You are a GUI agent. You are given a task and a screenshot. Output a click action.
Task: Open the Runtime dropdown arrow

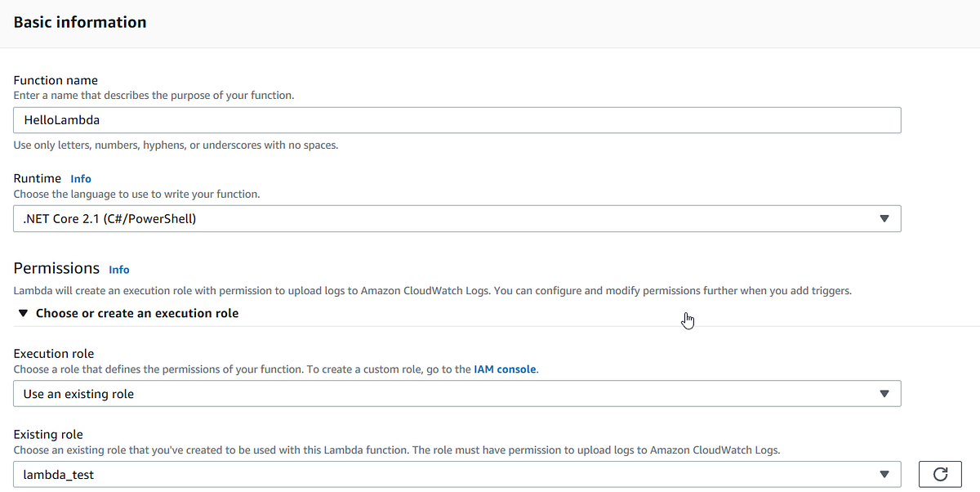[884, 218]
